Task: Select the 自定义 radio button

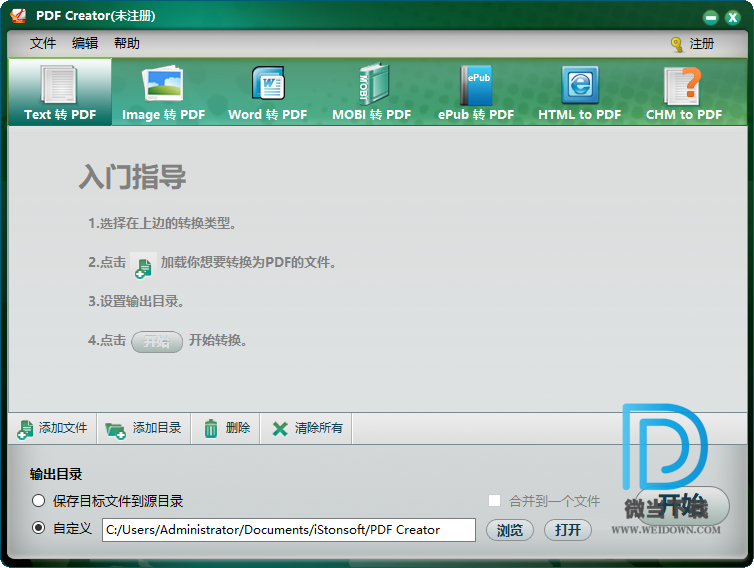Action: [38, 528]
